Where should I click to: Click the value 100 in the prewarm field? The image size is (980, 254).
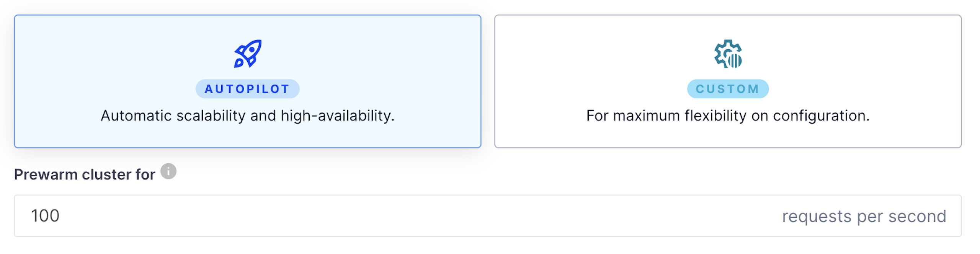click(x=45, y=216)
